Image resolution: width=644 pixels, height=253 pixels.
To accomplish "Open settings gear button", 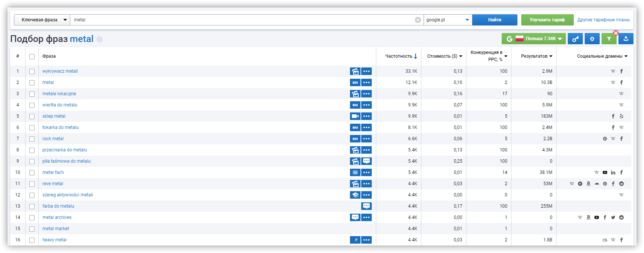I will click(x=592, y=39).
